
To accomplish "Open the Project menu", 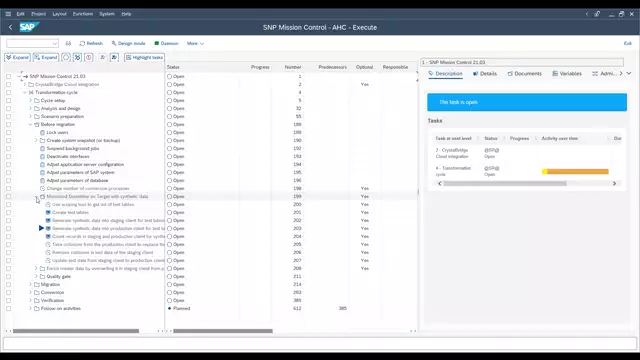I will coord(39,14).
